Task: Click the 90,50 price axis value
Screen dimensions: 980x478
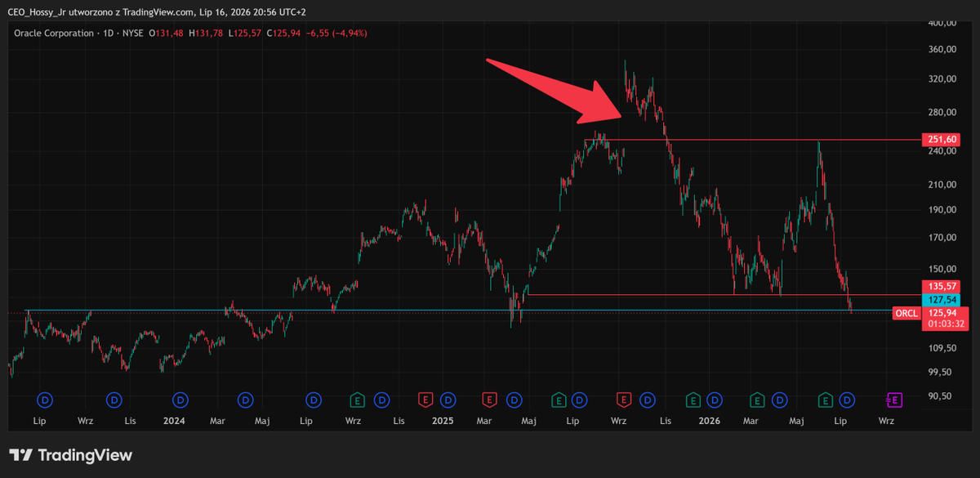Action: click(942, 396)
